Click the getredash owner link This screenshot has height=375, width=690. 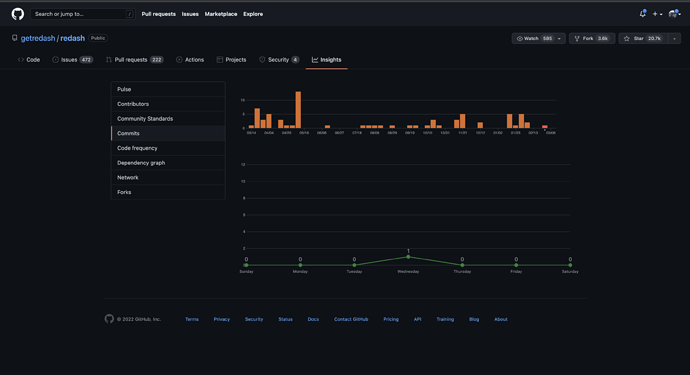point(38,38)
